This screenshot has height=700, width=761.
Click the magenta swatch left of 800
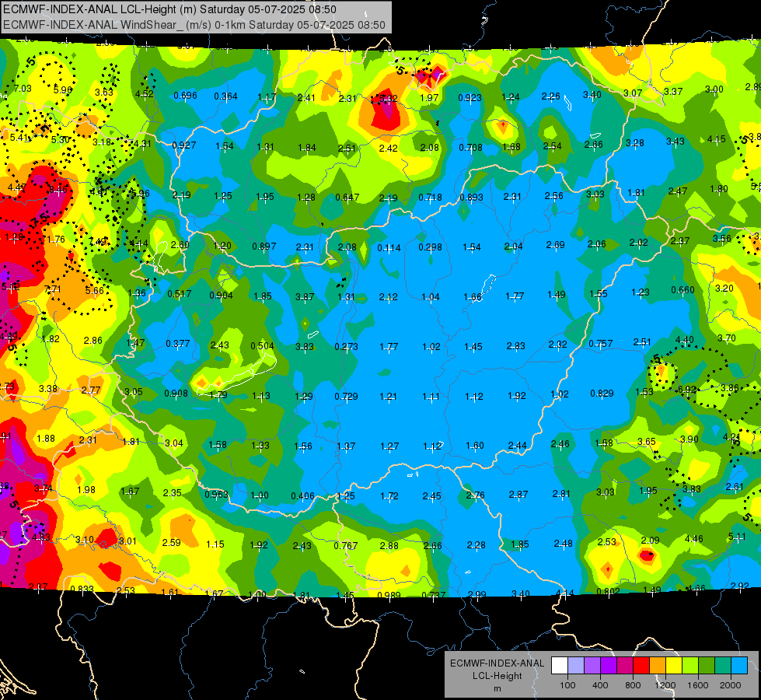tap(625, 666)
